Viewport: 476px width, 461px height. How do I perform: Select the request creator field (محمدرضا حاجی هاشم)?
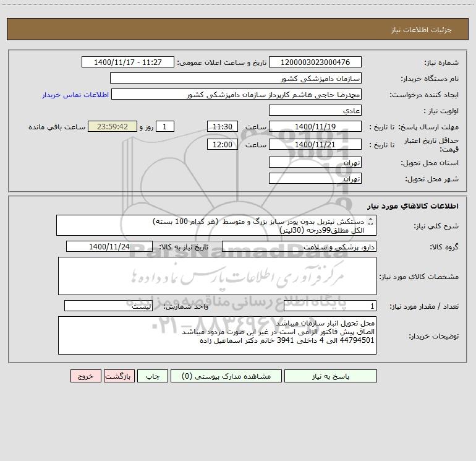(x=237, y=94)
